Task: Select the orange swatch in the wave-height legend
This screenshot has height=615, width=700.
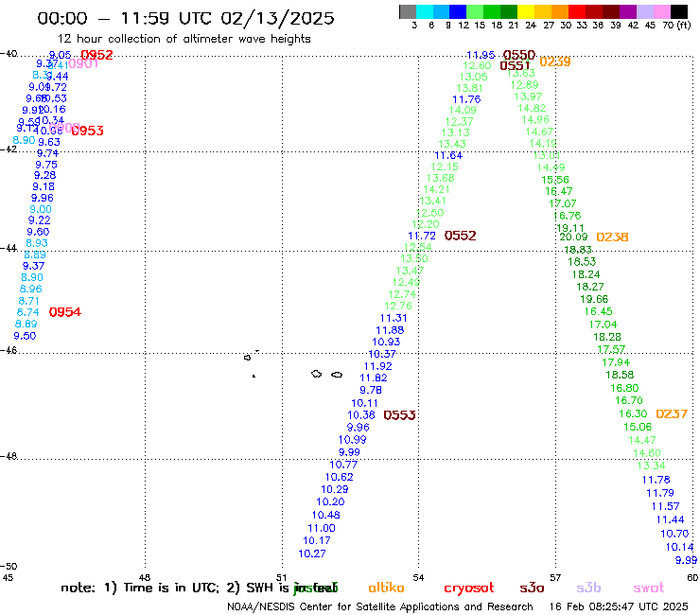Action: 560,11
